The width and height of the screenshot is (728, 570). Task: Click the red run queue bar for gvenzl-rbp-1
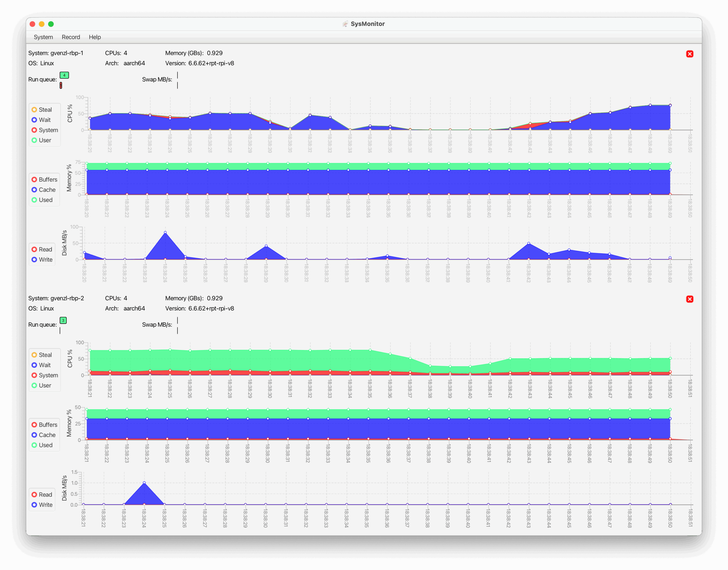coord(61,86)
